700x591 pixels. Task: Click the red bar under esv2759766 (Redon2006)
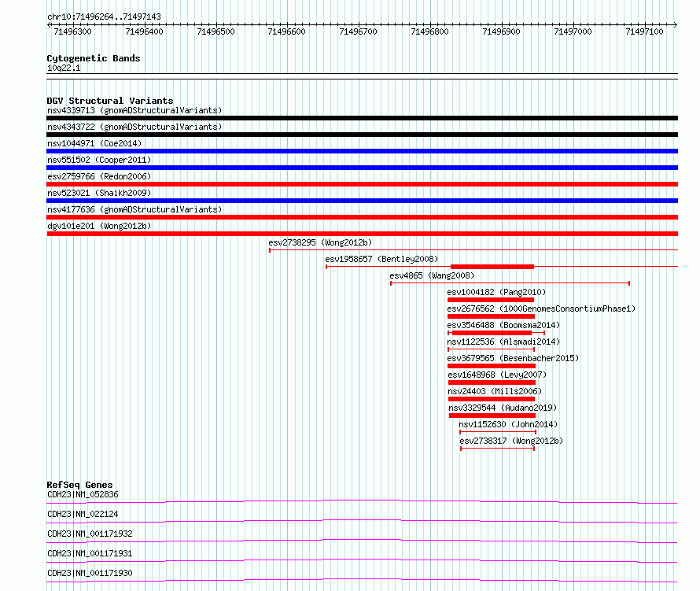(x=362, y=184)
